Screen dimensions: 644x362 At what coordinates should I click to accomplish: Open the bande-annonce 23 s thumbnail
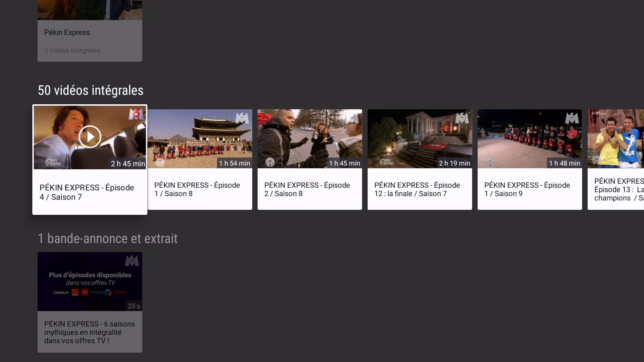coord(90,282)
